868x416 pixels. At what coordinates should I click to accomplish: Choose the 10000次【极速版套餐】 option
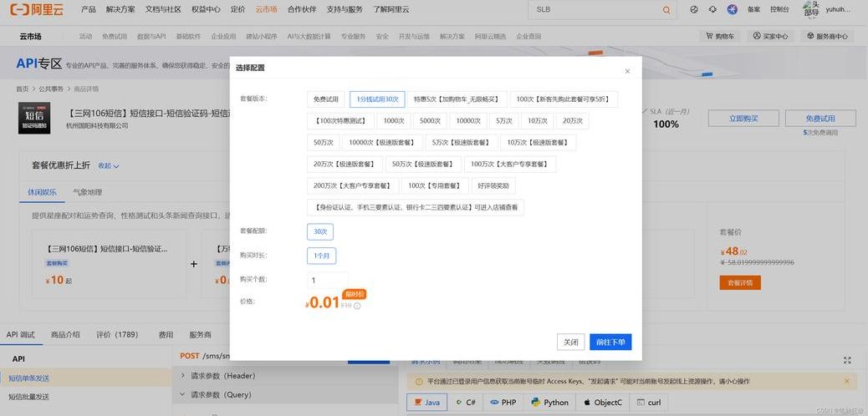coord(382,142)
